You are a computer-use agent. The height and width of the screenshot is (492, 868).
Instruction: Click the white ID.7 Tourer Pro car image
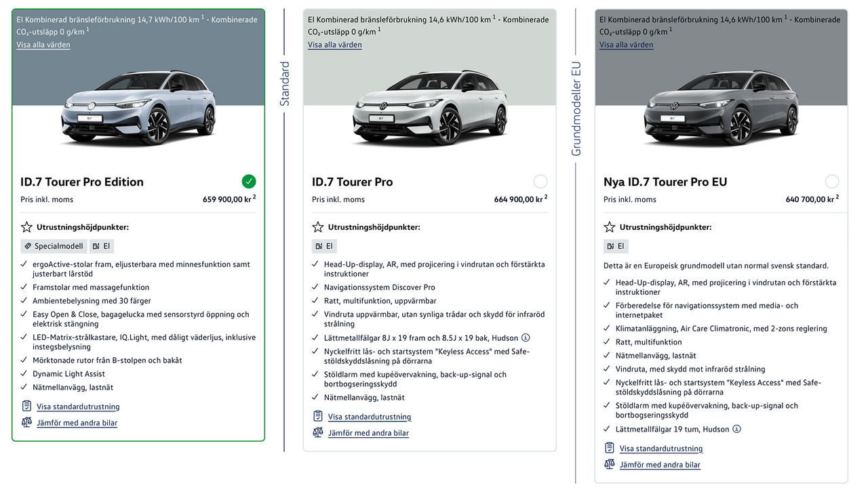coord(429,107)
